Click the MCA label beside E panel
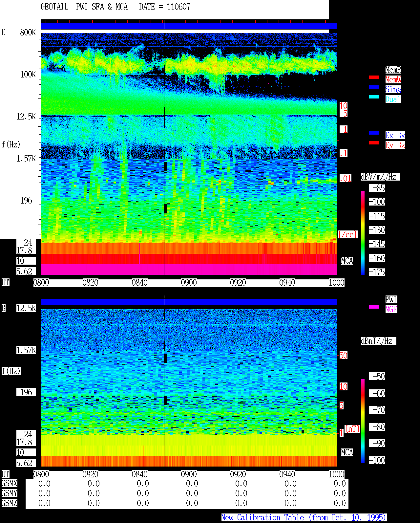This screenshot has width=420, height=523. pyautogui.click(x=347, y=261)
